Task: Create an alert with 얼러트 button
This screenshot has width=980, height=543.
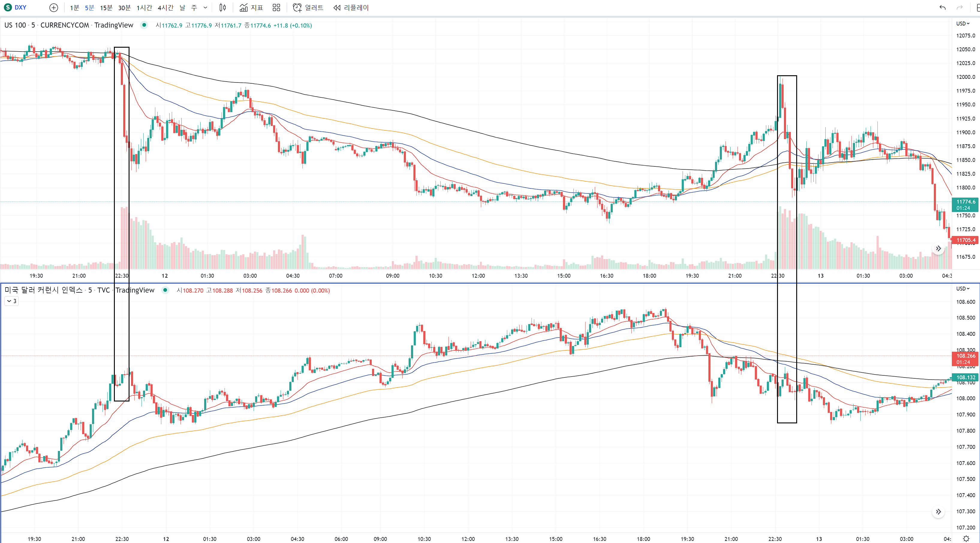Action: (x=308, y=7)
